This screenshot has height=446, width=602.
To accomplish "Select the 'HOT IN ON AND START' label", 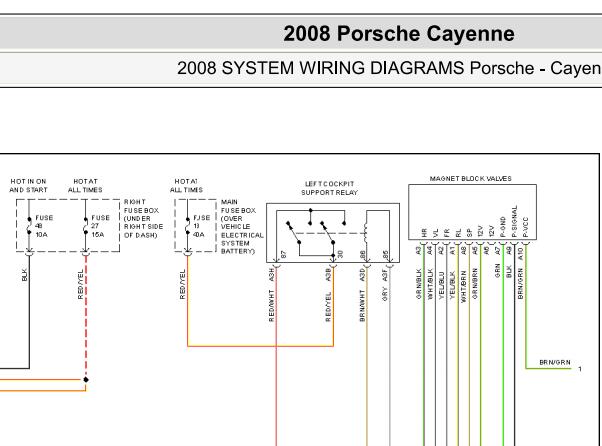I will tap(28, 185).
